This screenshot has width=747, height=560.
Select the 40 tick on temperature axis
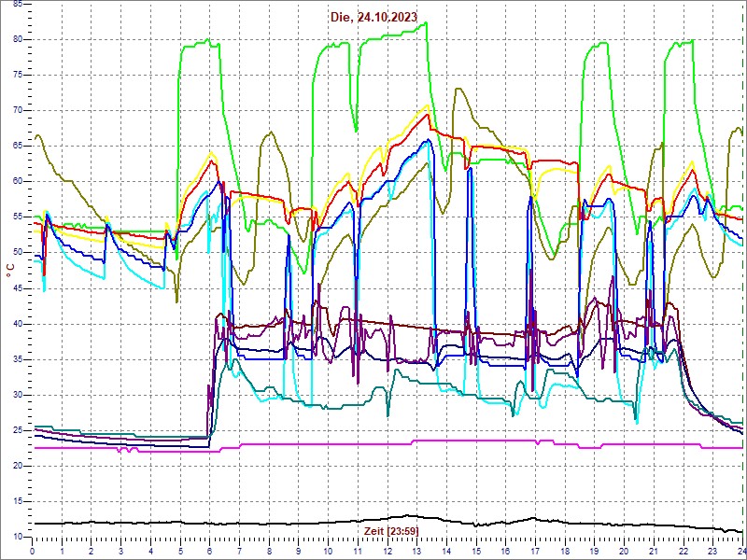click(17, 324)
